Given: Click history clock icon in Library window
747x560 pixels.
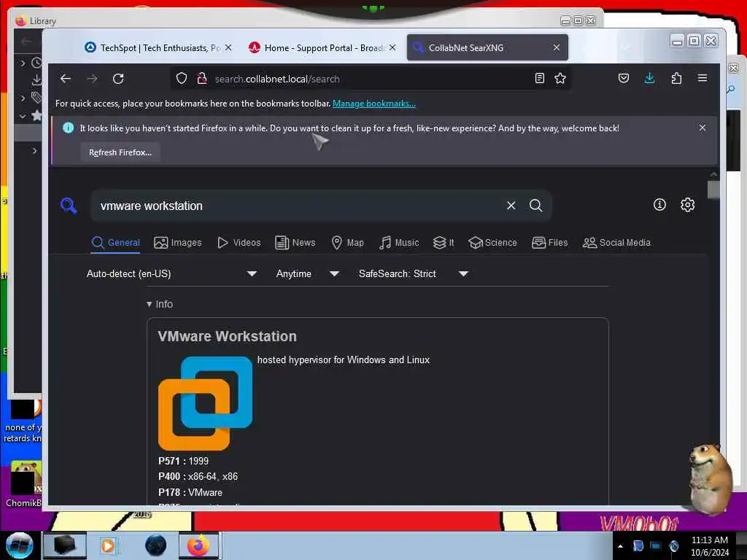Looking at the screenshot, I should point(36,63).
